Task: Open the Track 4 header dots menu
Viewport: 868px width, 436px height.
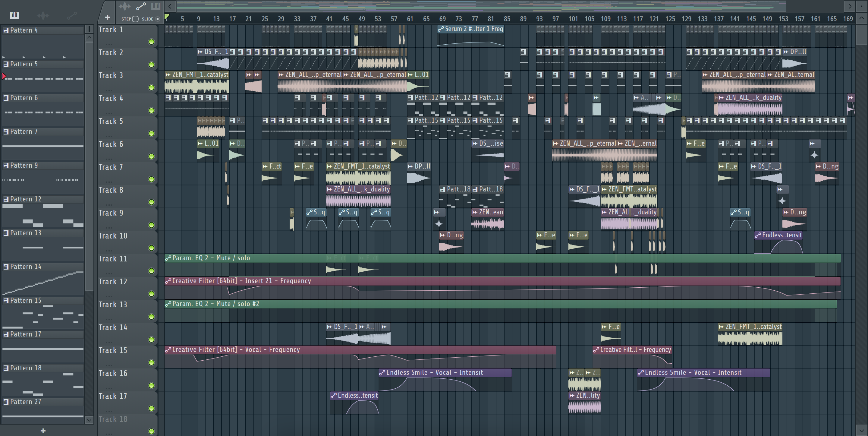Action: [x=108, y=113]
